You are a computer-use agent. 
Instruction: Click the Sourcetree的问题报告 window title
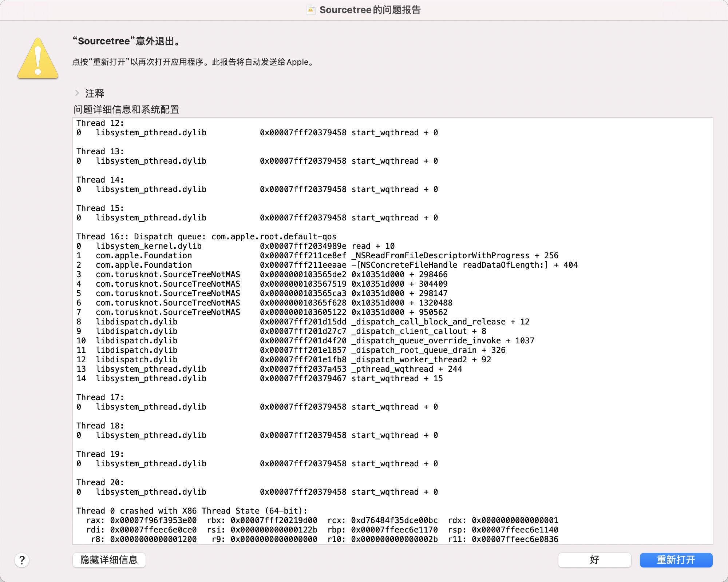click(x=370, y=10)
